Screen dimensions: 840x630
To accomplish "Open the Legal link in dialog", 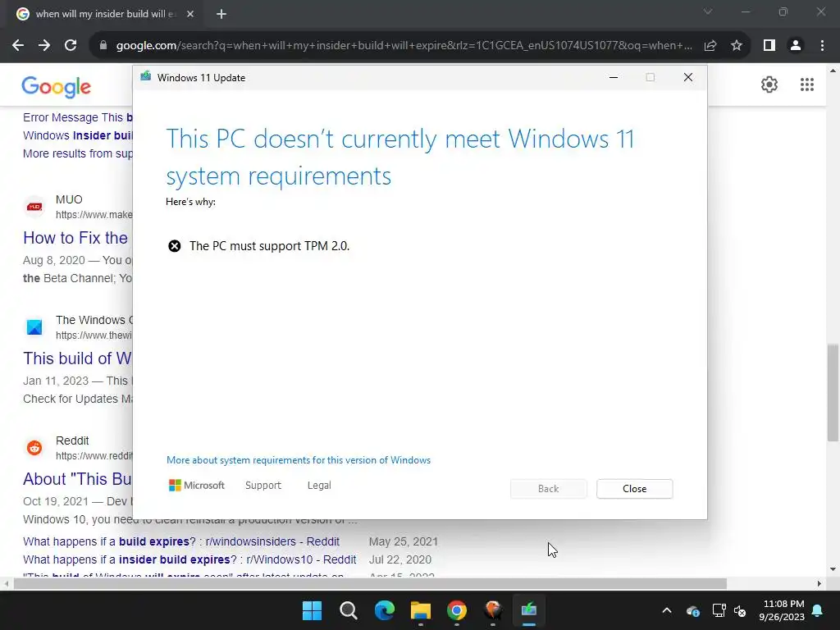I will 319,486.
